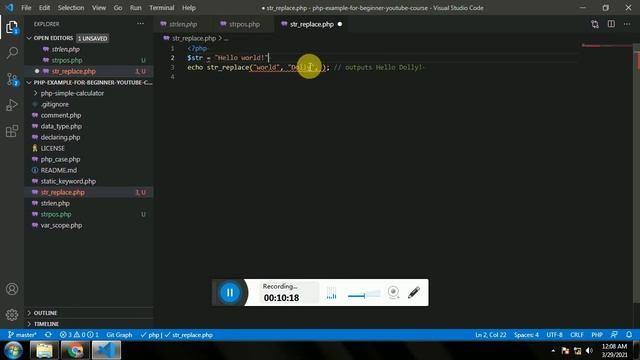Image resolution: width=640 pixels, height=360 pixels.
Task: Open the Explorer view in activity bar
Action: (12, 28)
